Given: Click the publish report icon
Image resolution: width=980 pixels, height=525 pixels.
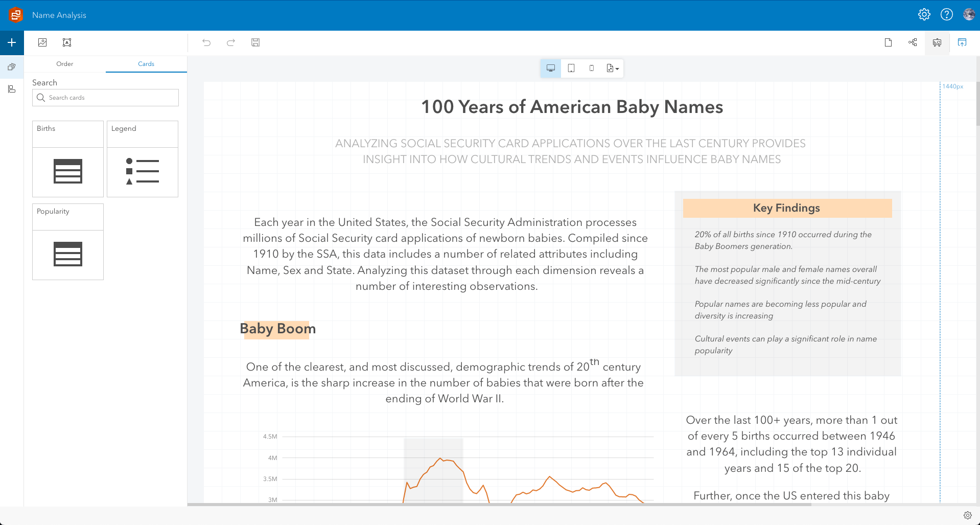Looking at the screenshot, I should coord(962,42).
